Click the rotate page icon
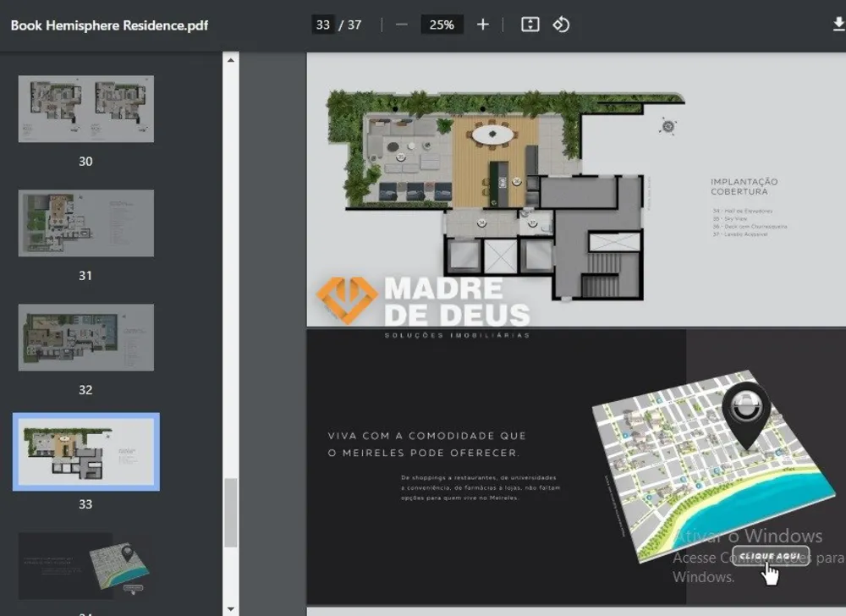846x616 pixels. coord(561,25)
